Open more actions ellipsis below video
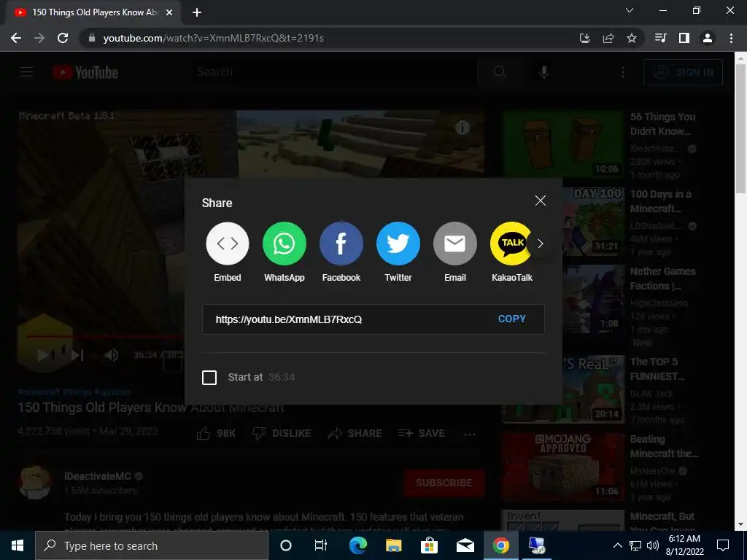The width and height of the screenshot is (747, 560). [470, 434]
